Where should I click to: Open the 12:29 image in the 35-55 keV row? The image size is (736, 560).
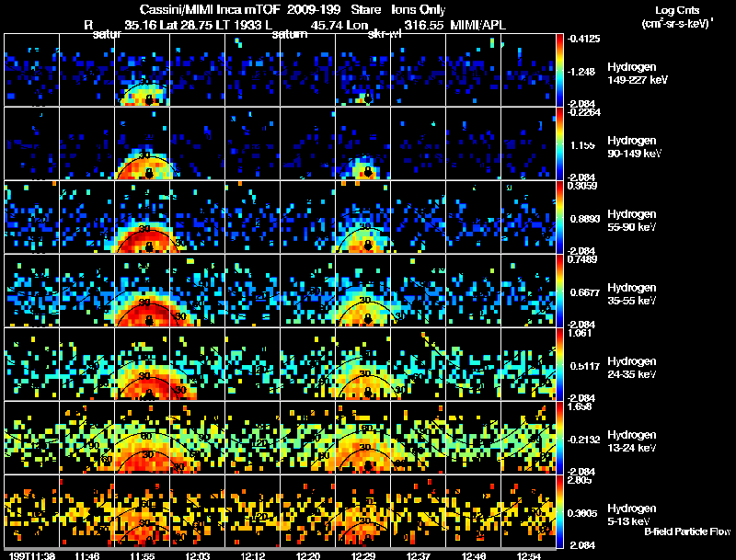(x=362, y=291)
